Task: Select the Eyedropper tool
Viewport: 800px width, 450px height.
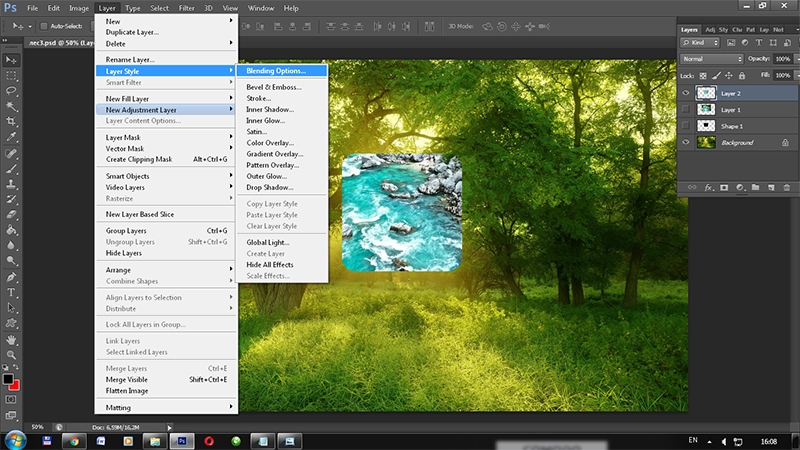Action: tap(11, 137)
